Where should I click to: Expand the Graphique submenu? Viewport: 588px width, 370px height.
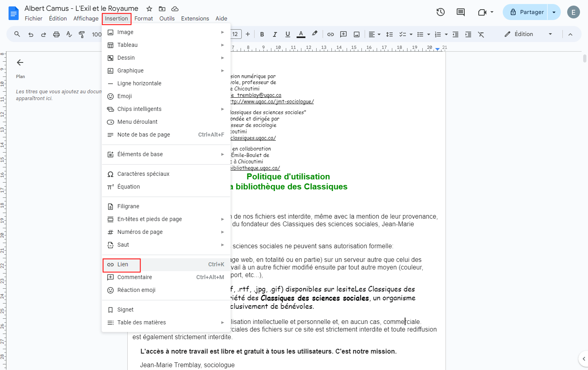[x=166, y=70]
